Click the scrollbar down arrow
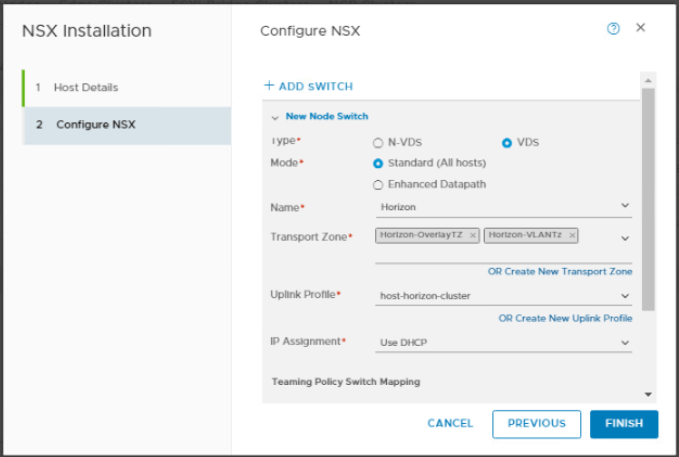 tap(647, 395)
